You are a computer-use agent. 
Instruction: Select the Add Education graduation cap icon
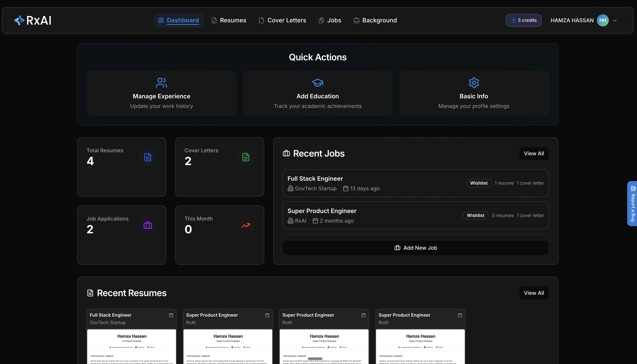tap(318, 83)
